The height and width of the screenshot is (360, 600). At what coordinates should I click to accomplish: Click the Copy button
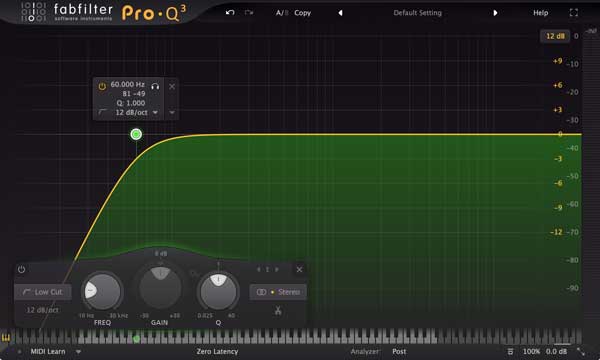click(x=302, y=13)
